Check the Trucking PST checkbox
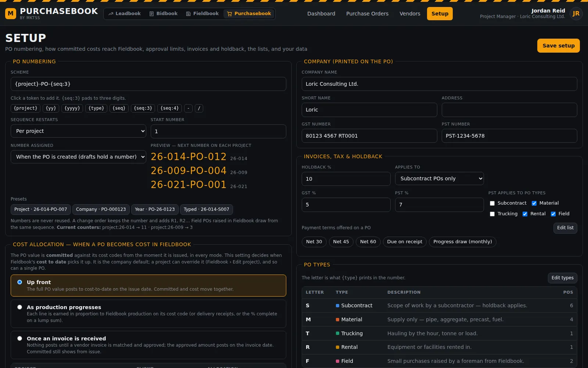Viewport: 588px width, 368px height. [x=492, y=214]
